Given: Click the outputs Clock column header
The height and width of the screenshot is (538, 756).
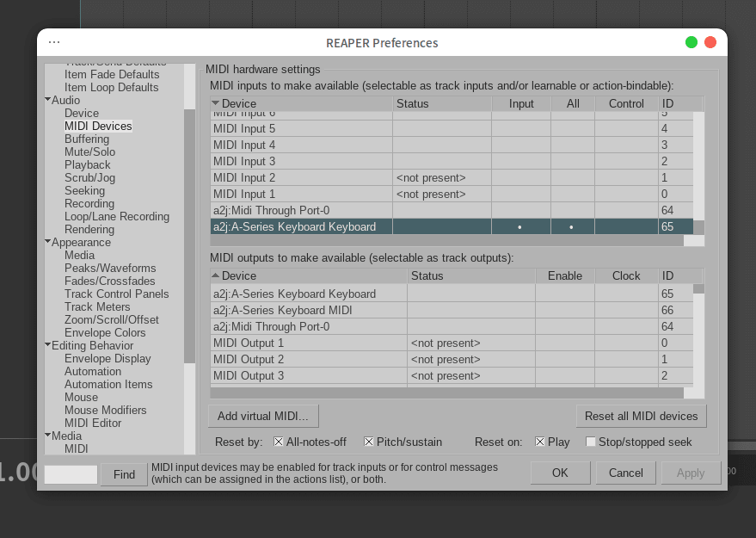Looking at the screenshot, I should pos(626,276).
